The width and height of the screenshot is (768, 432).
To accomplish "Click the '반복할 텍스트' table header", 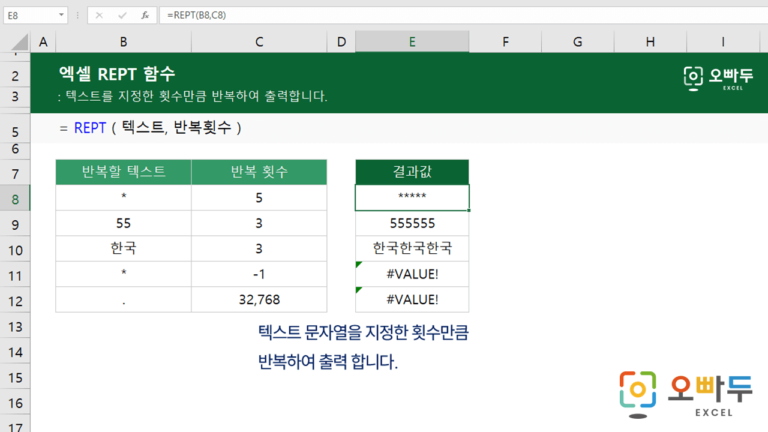I will point(123,172).
